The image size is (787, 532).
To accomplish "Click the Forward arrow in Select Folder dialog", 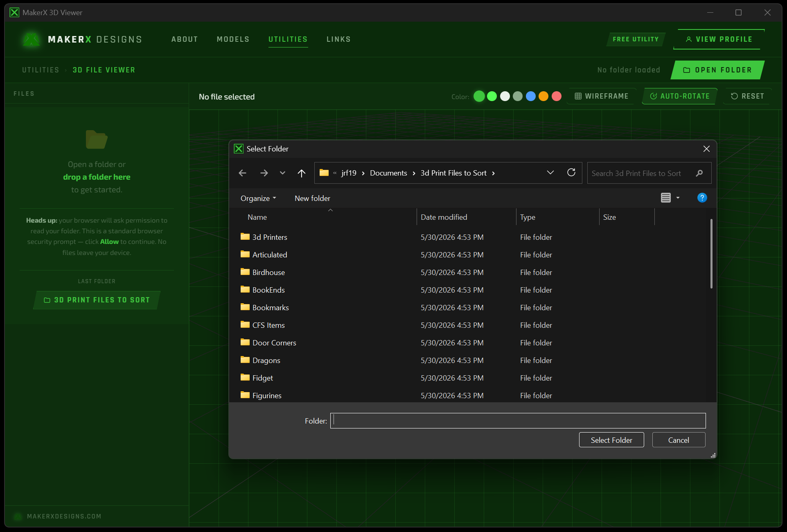I will [264, 173].
